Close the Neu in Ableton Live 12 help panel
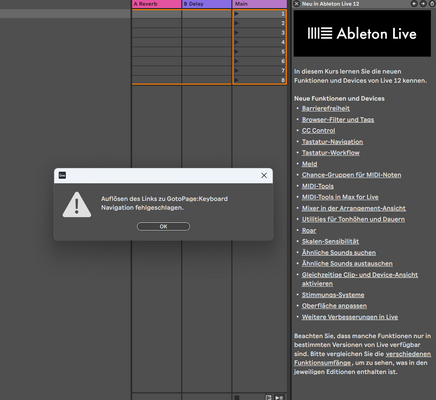 (296, 4)
